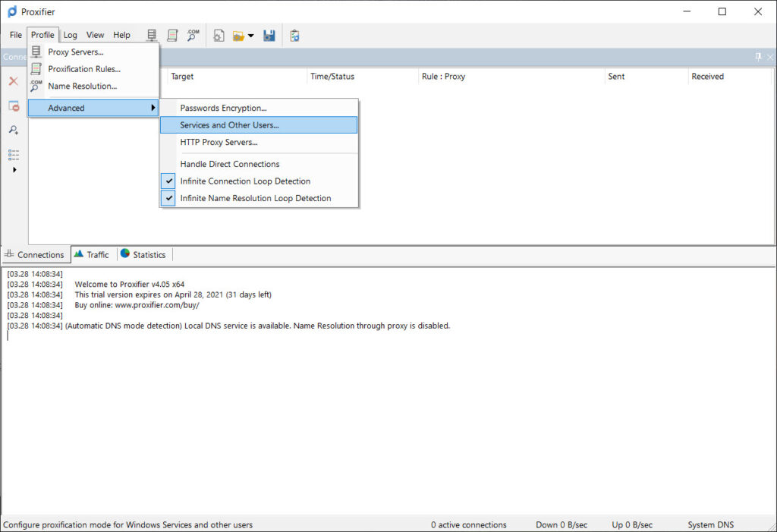Image resolution: width=777 pixels, height=532 pixels.
Task: Click the Up 0 B/sec status entry
Action: (x=632, y=524)
